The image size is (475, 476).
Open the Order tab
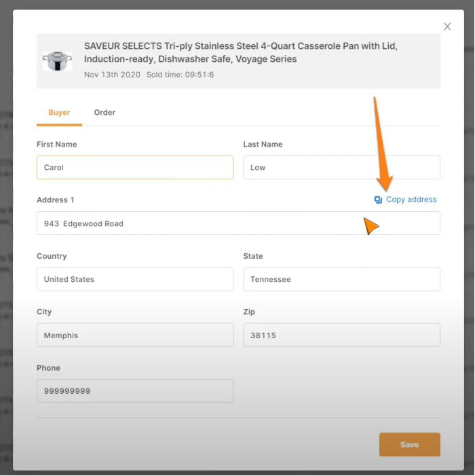tap(104, 113)
